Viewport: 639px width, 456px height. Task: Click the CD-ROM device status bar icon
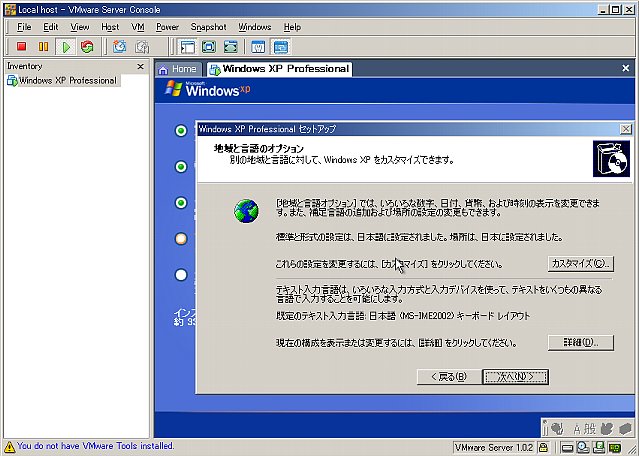[x=584, y=448]
